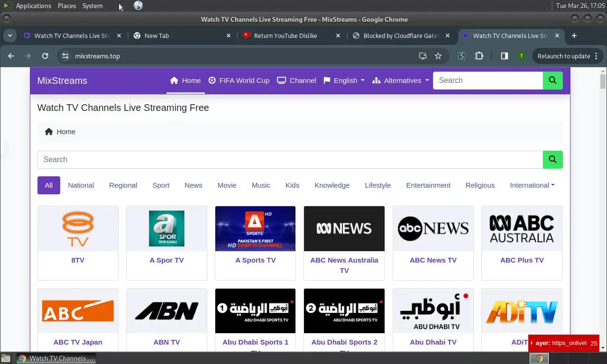Viewport: 607px width, 364px height.
Task: Select the Lifestyle category filter
Action: pos(378,185)
